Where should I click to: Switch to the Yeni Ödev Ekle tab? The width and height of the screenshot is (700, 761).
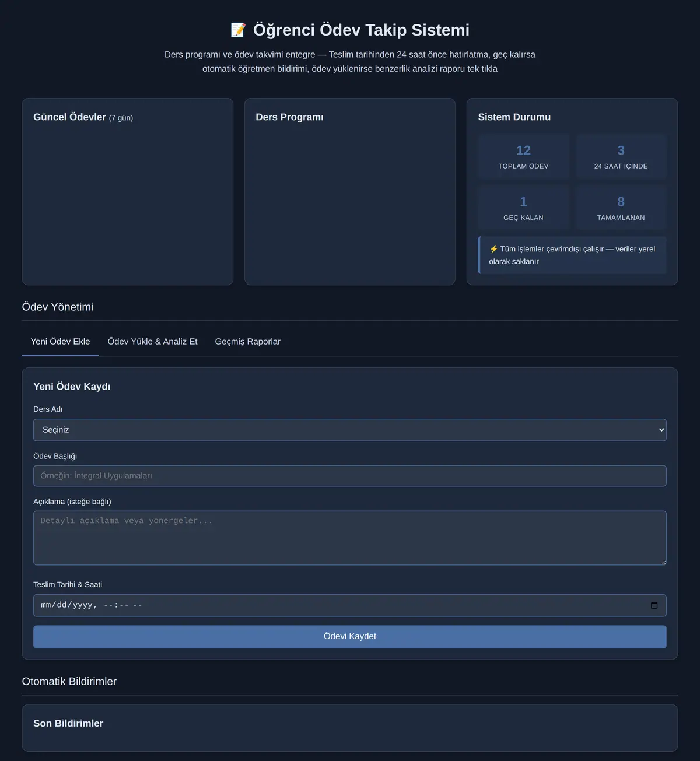[60, 342]
